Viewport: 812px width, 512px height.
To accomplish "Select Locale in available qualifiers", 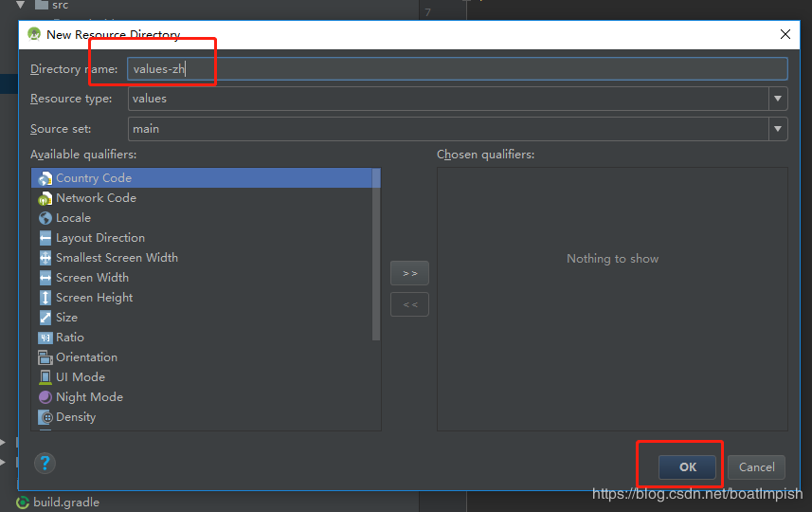I will point(202,218).
